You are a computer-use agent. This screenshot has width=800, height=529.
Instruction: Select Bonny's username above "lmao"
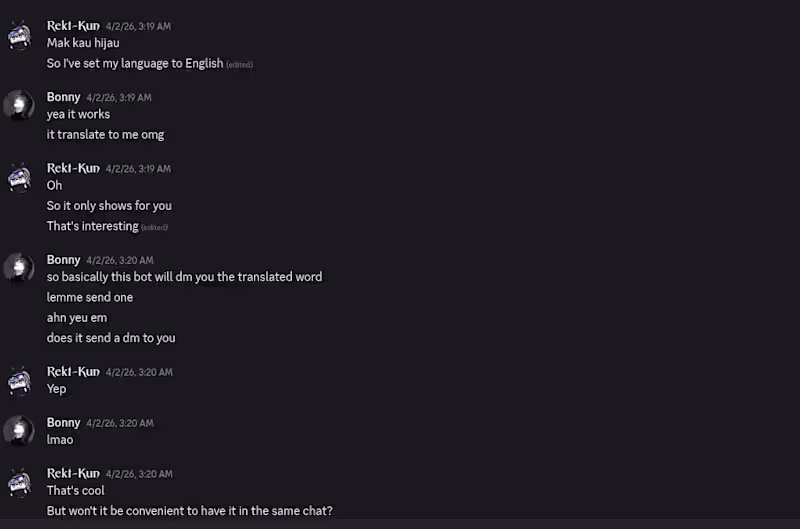(x=63, y=423)
